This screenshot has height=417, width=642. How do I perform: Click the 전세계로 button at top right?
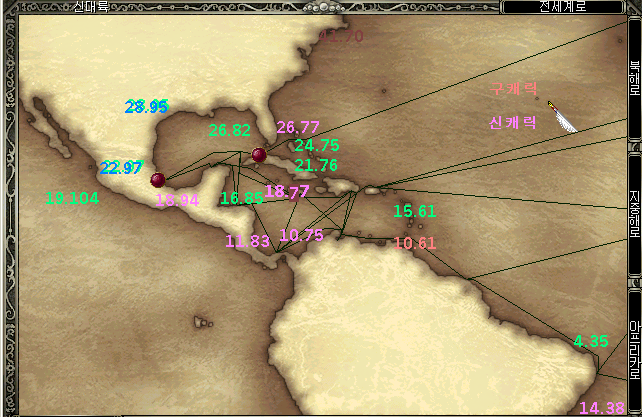[x=563, y=7]
